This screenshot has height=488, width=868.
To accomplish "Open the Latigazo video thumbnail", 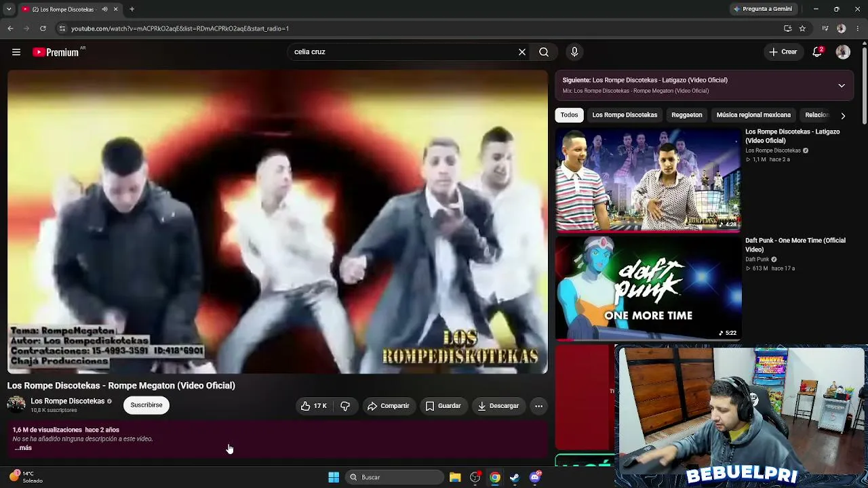I will click(648, 180).
